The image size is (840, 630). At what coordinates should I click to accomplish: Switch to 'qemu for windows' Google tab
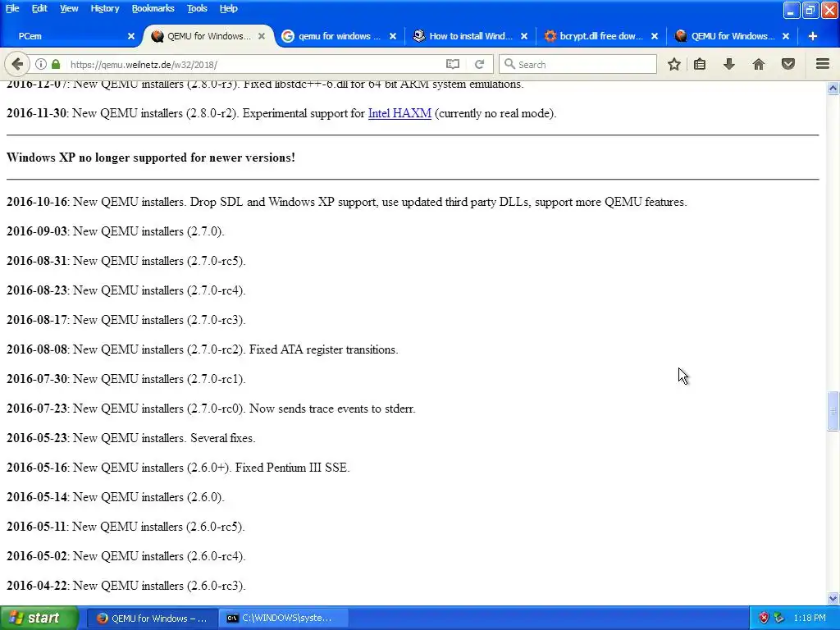pyautogui.click(x=337, y=36)
